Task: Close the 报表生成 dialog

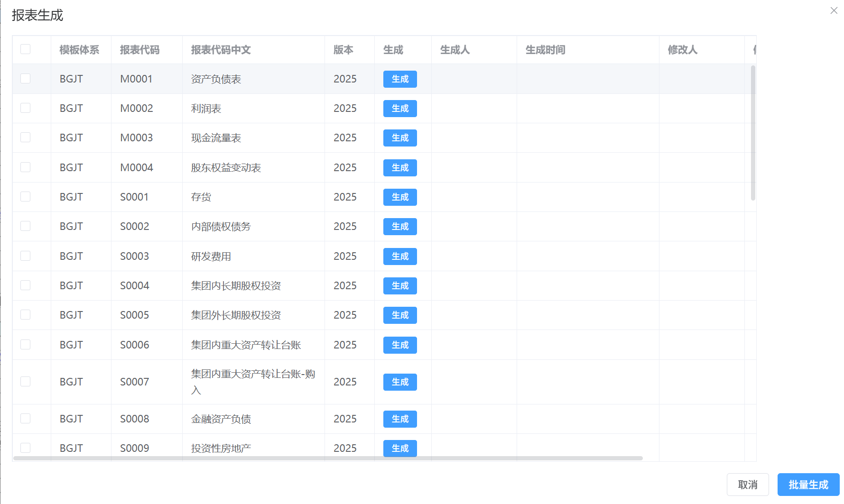Action: (834, 10)
